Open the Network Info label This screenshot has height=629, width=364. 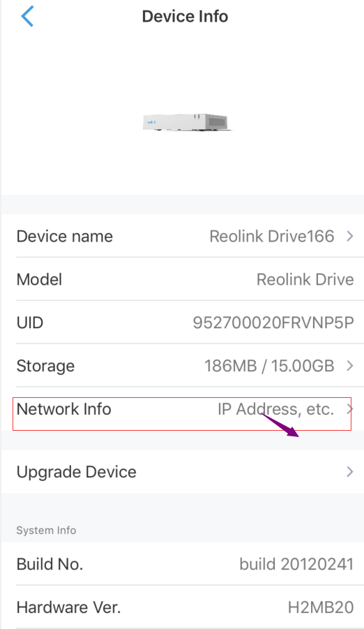click(63, 409)
